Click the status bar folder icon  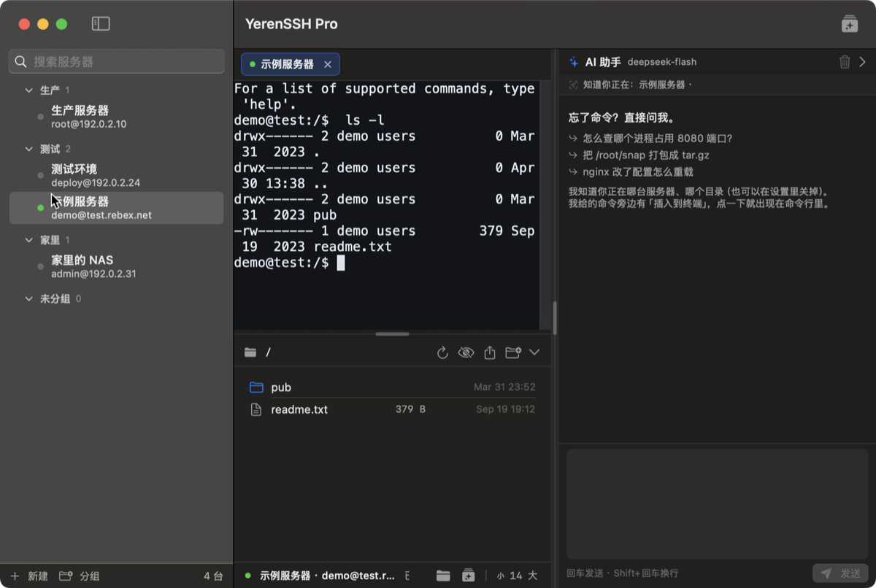pyautogui.click(x=443, y=576)
